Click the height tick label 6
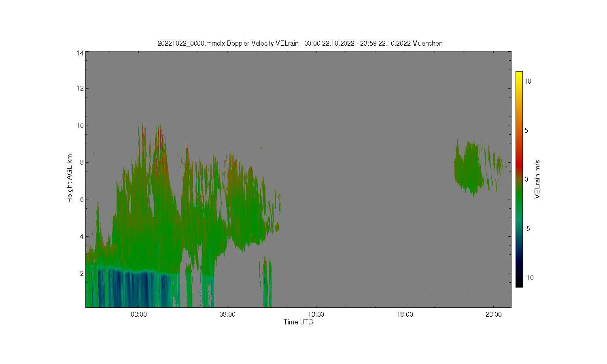Image resolution: width=607 pixels, height=364 pixels. [x=82, y=199]
